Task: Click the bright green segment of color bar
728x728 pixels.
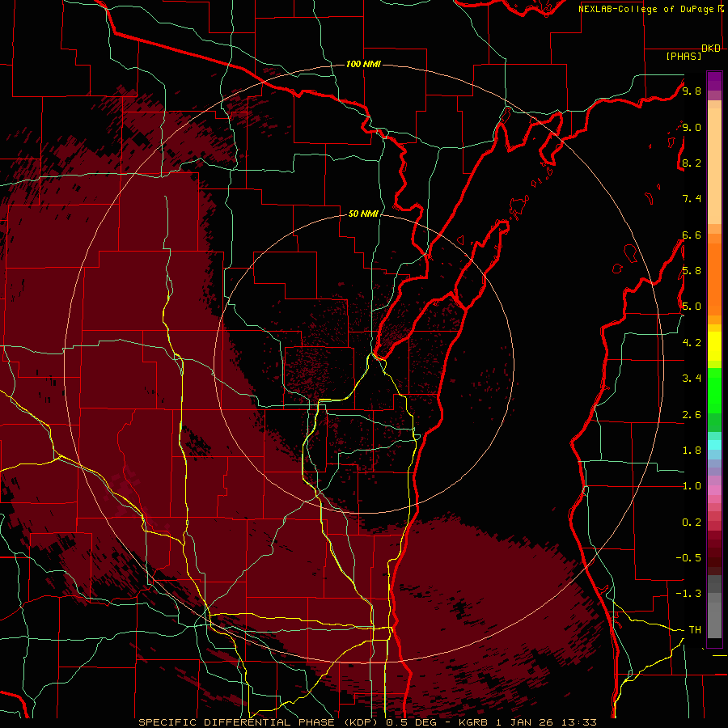Action: 714,391
